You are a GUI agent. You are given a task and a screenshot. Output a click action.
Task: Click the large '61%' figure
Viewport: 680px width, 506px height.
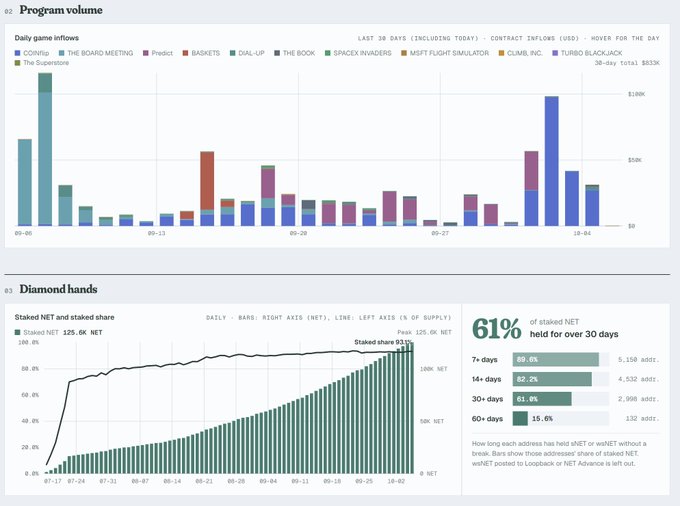pyautogui.click(x=497, y=328)
